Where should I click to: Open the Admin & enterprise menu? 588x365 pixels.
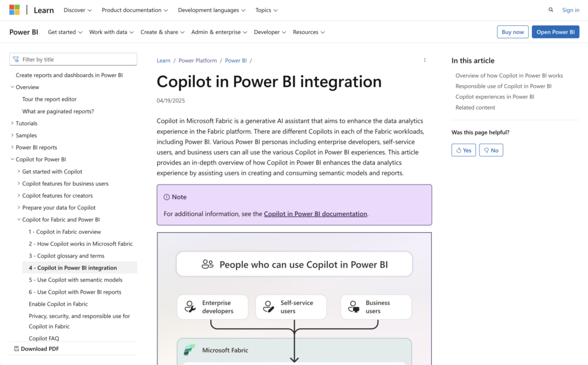tap(219, 32)
